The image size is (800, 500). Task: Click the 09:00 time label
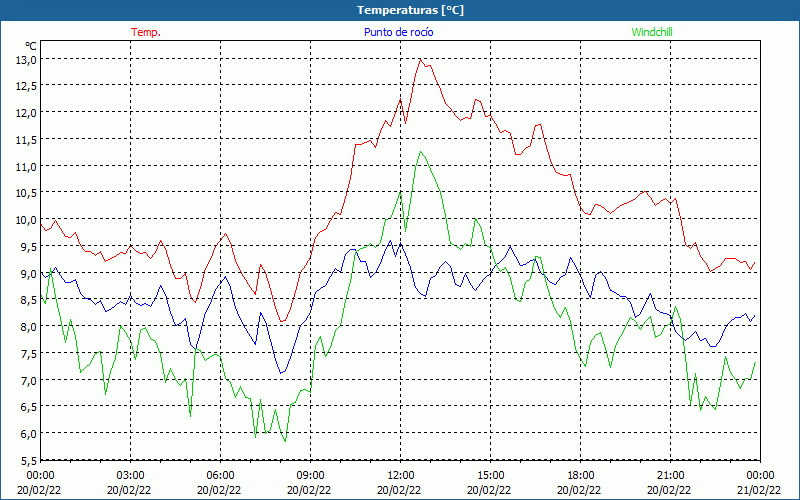pyautogui.click(x=310, y=476)
